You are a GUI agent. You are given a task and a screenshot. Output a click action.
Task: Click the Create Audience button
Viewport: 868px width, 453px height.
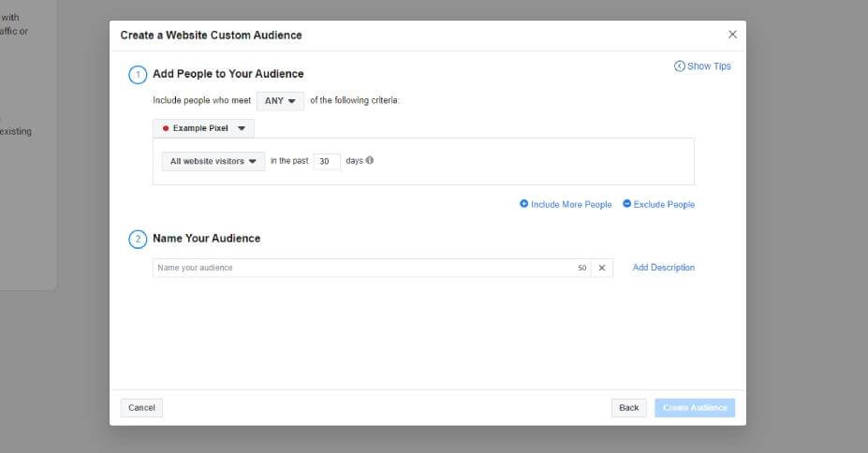coord(695,408)
